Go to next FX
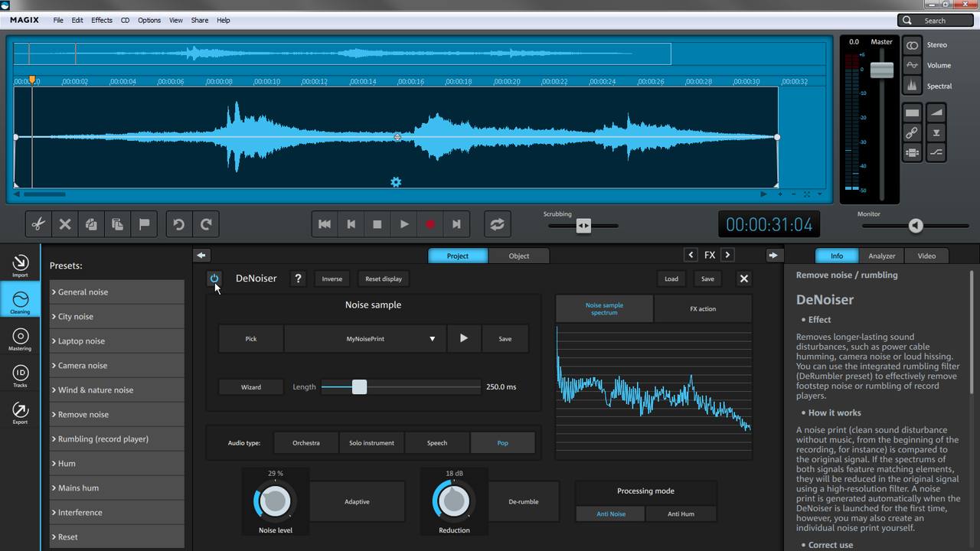 tap(727, 255)
